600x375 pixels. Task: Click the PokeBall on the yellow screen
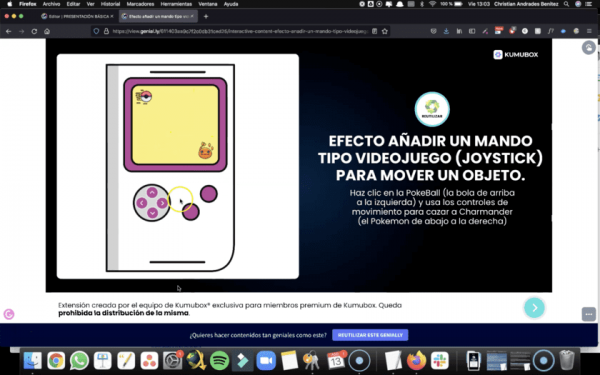[x=146, y=96]
